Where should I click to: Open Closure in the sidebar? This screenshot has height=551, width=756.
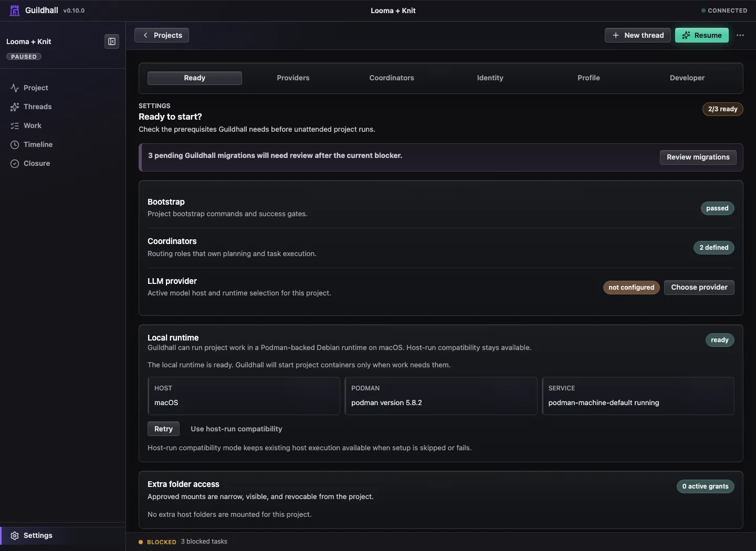(63, 163)
